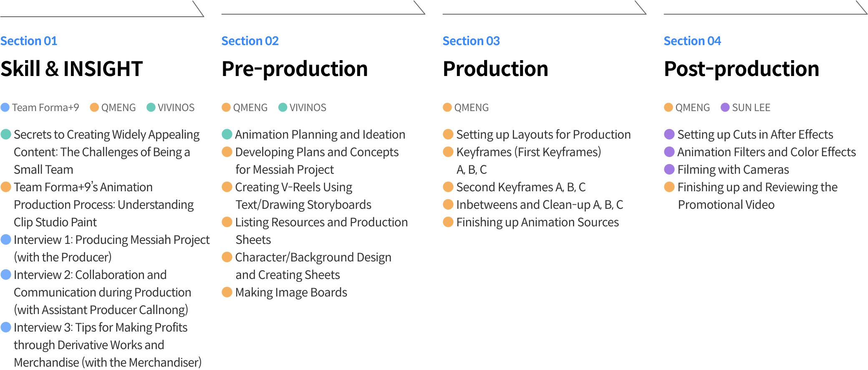Image resolution: width=868 pixels, height=370 pixels.
Task: Click 'Setting up Layouts for Production' item
Action: (x=543, y=134)
